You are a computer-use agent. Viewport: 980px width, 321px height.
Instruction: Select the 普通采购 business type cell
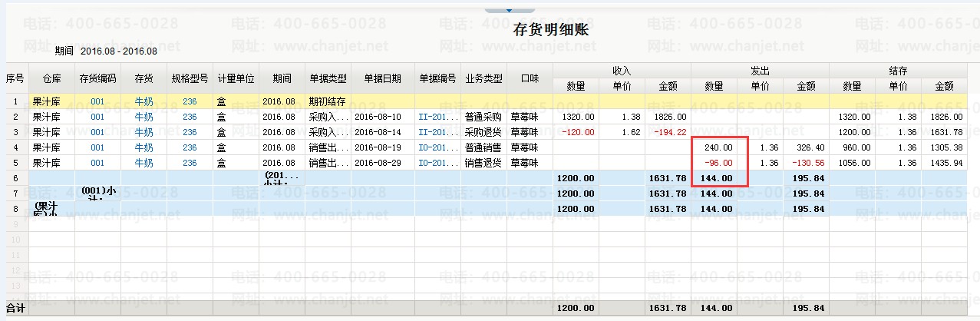pos(483,117)
